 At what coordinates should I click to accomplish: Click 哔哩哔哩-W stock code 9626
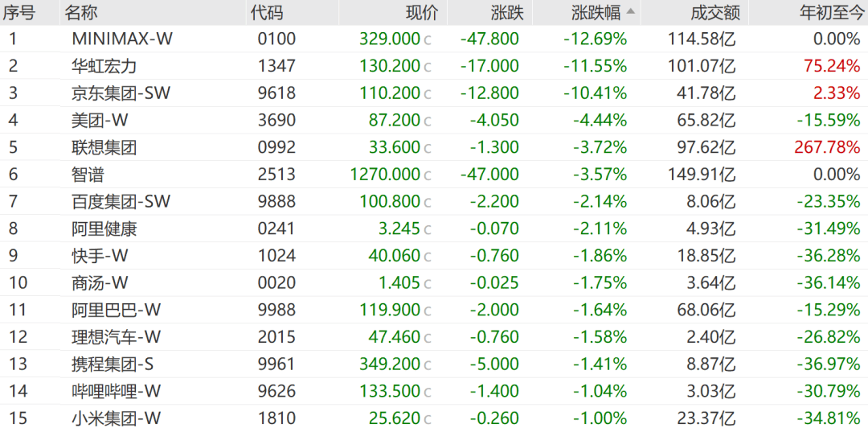pyautogui.click(x=276, y=392)
